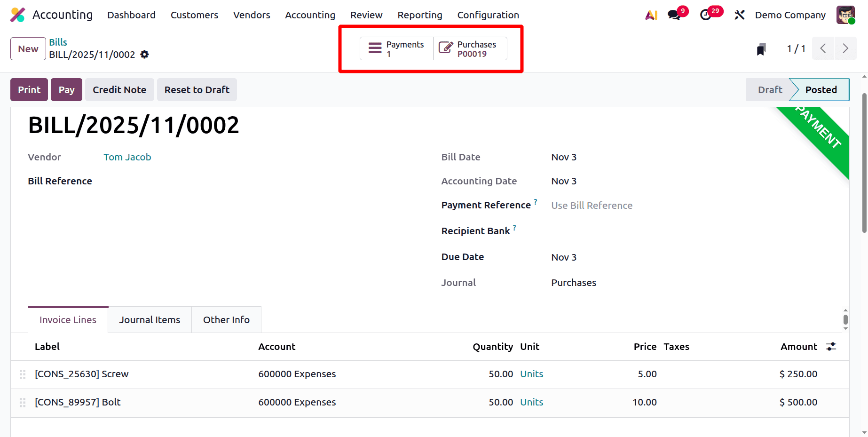Switch bill status back to Draft
This screenshot has width=868, height=437.
click(x=769, y=89)
